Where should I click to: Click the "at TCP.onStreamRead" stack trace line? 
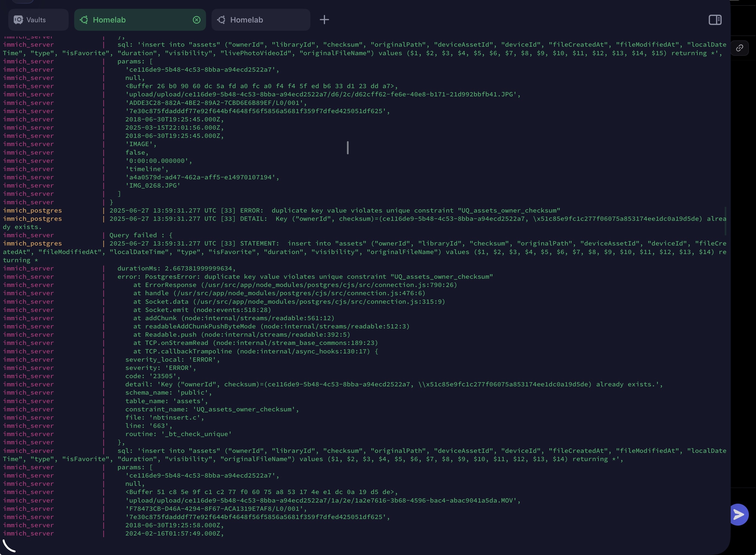(x=256, y=343)
